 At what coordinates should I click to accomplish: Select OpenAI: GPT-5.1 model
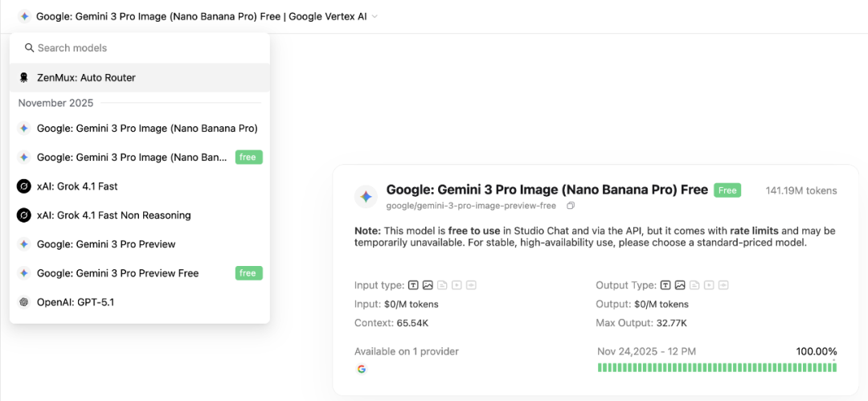click(x=140, y=302)
